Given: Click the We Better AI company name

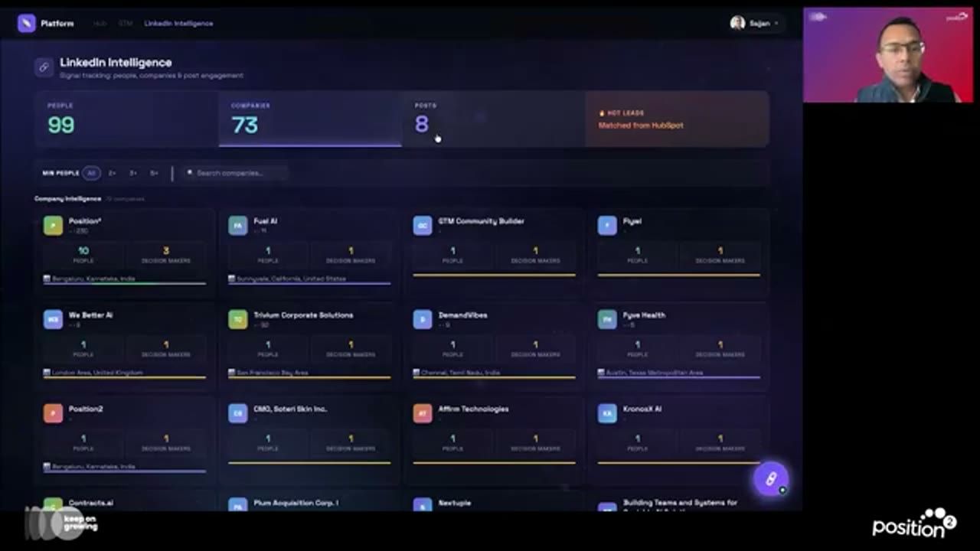Looking at the screenshot, I should 90,315.
